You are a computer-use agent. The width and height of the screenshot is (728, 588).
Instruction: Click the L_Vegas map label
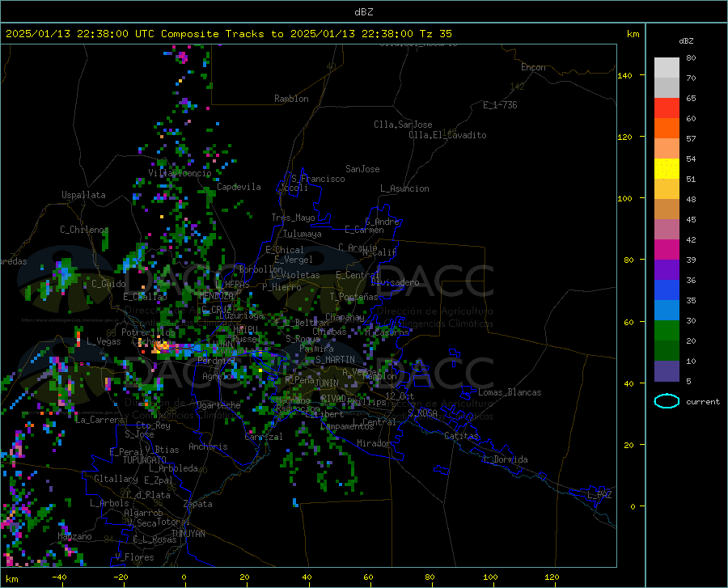point(104,341)
